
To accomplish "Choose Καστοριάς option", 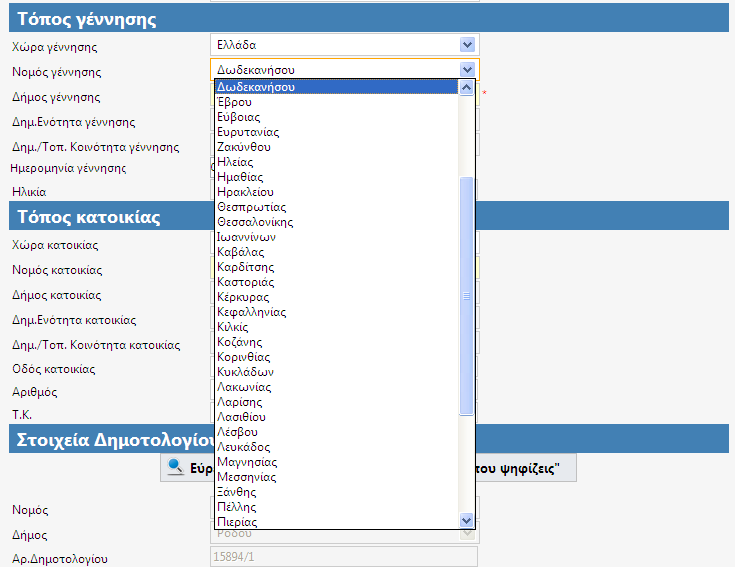I will pos(336,282).
